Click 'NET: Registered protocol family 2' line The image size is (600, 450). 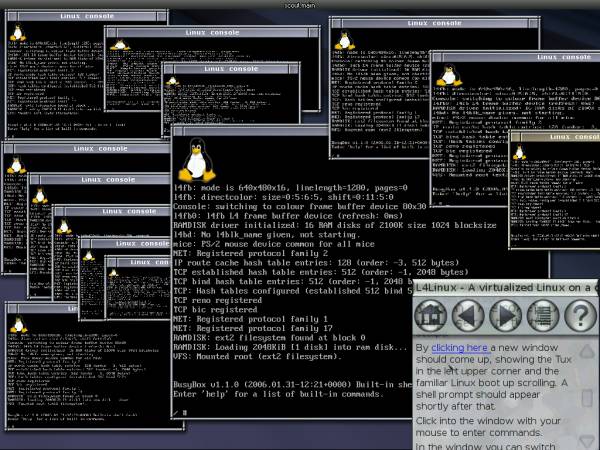point(251,253)
